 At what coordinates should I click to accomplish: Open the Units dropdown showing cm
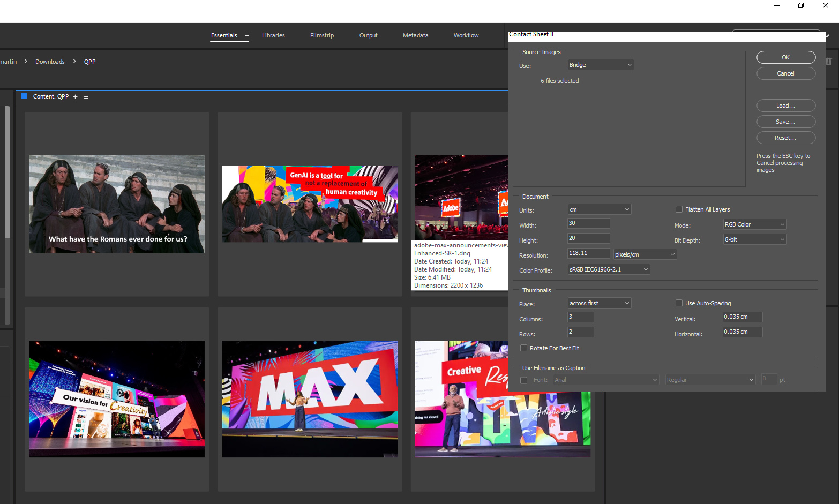point(599,209)
